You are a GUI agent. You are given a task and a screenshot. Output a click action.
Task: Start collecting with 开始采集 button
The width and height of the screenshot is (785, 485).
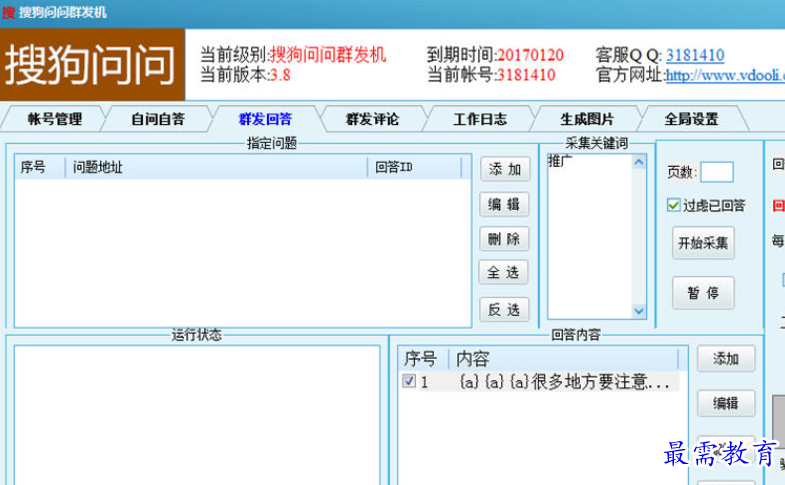point(703,242)
